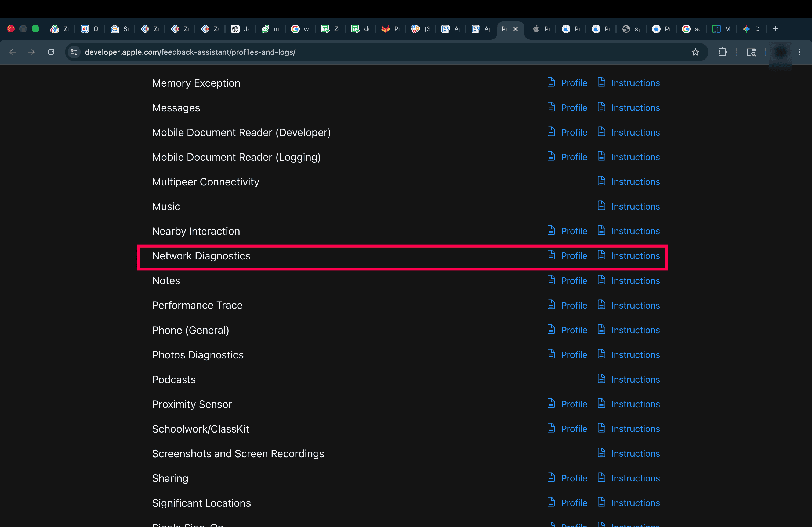This screenshot has height=527, width=812.
Task: Open Podcasts Instructions link
Action: (635, 379)
